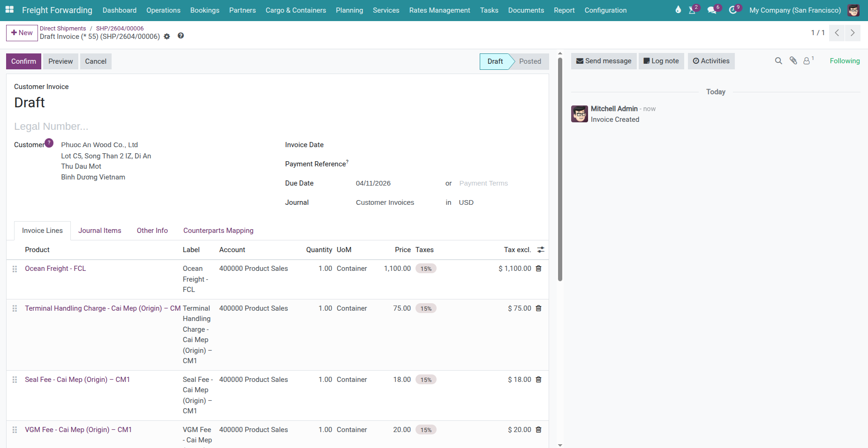Open the conversations chat bubble icon
The image size is (868, 448).
click(x=712, y=10)
